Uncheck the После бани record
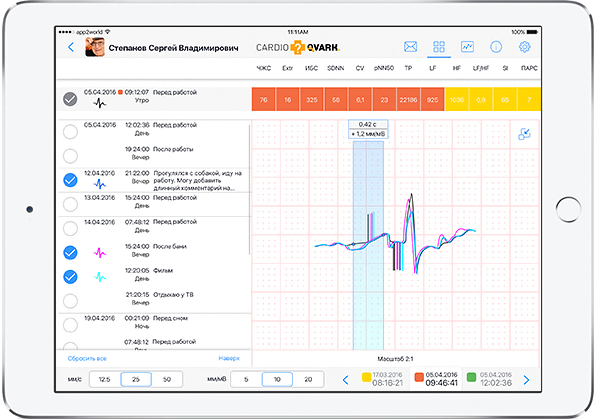 click(x=70, y=253)
